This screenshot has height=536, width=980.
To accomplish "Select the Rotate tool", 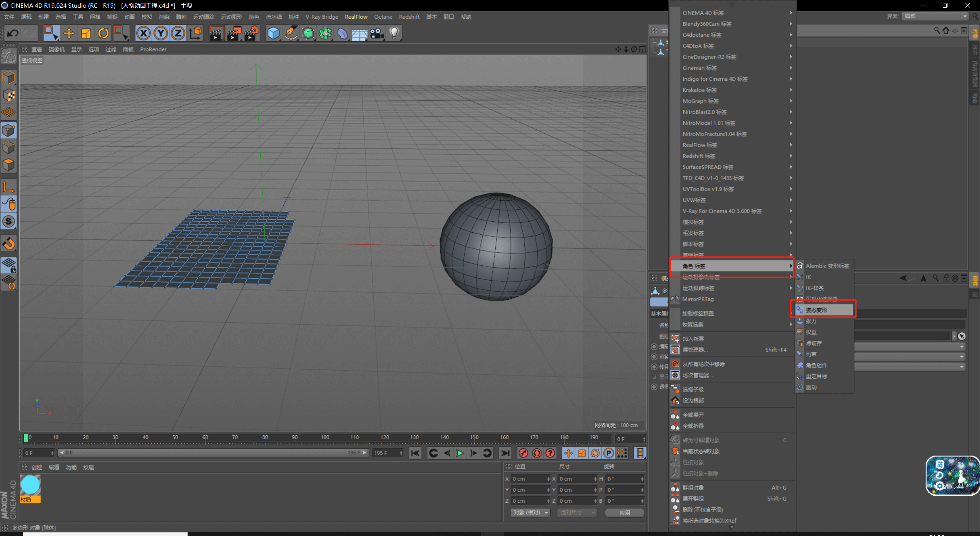I will click(x=103, y=33).
